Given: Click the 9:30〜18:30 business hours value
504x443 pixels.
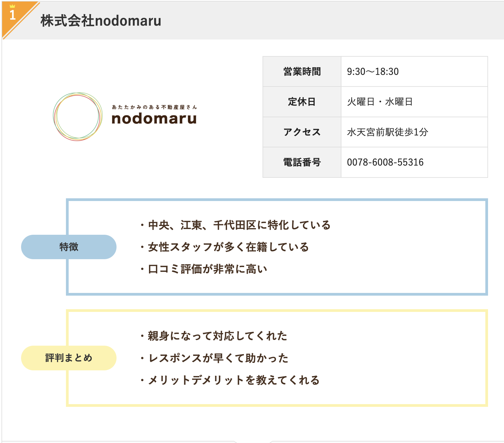Looking at the screenshot, I should coord(373,72).
